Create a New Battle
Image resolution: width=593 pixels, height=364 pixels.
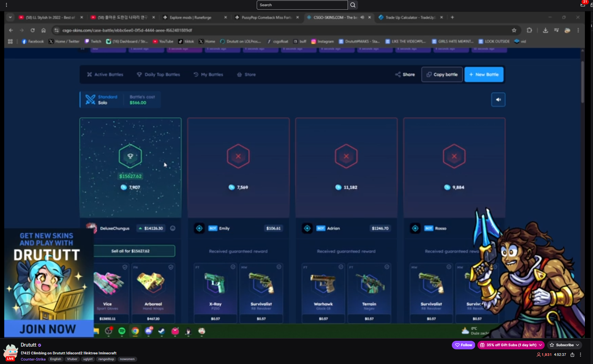[x=484, y=75]
